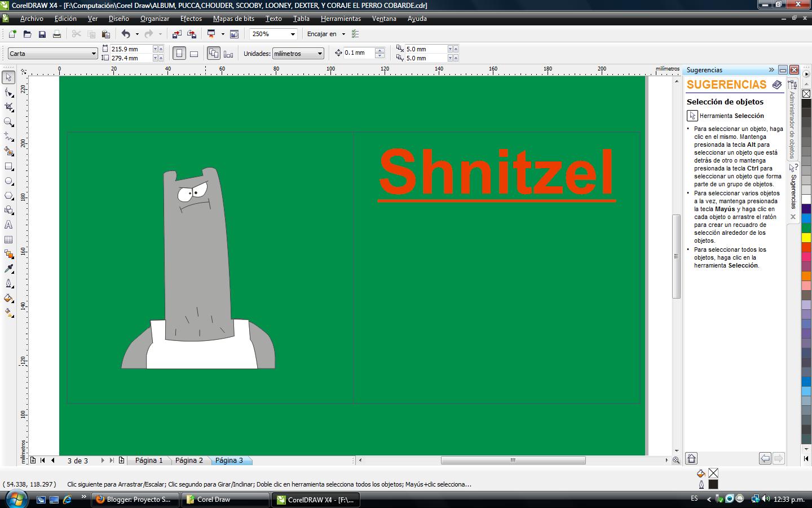Expand the Encajar en dropdown
Screen dimensions: 812x508
[x=343, y=34]
